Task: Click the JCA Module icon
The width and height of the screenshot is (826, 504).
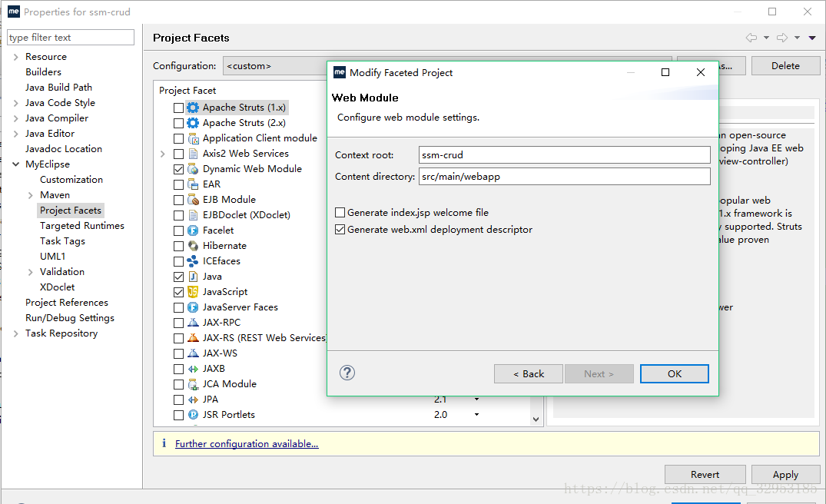Action: click(194, 384)
